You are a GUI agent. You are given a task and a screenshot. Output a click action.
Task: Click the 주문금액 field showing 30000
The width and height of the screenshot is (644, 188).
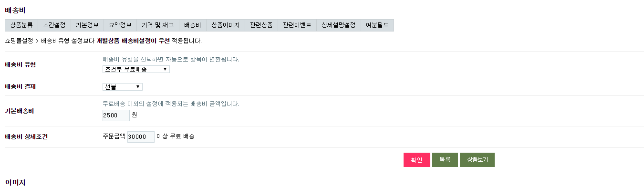tap(141, 137)
